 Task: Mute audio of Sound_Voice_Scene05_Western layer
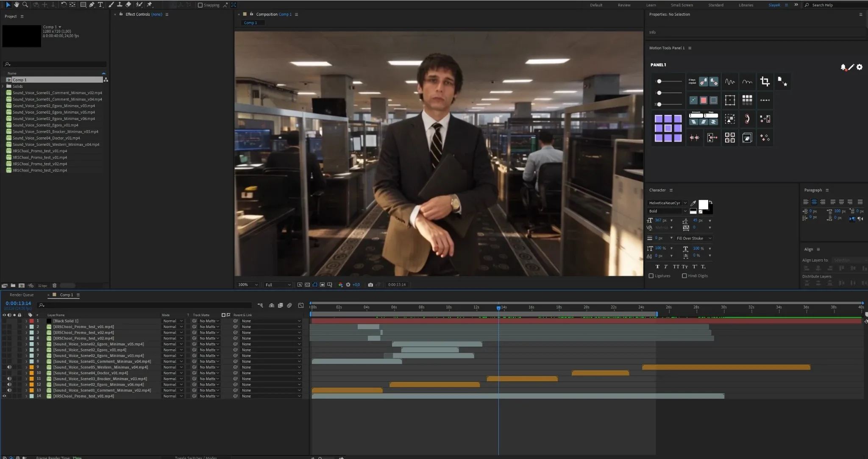point(9,367)
